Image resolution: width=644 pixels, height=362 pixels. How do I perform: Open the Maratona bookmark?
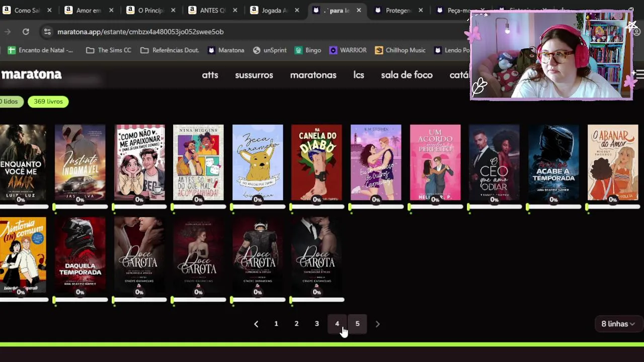[226, 50]
